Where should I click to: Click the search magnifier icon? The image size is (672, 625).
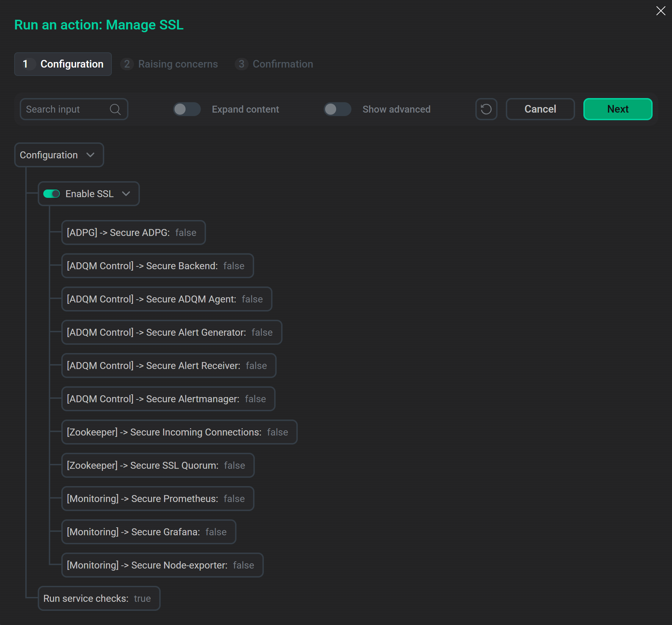(115, 109)
